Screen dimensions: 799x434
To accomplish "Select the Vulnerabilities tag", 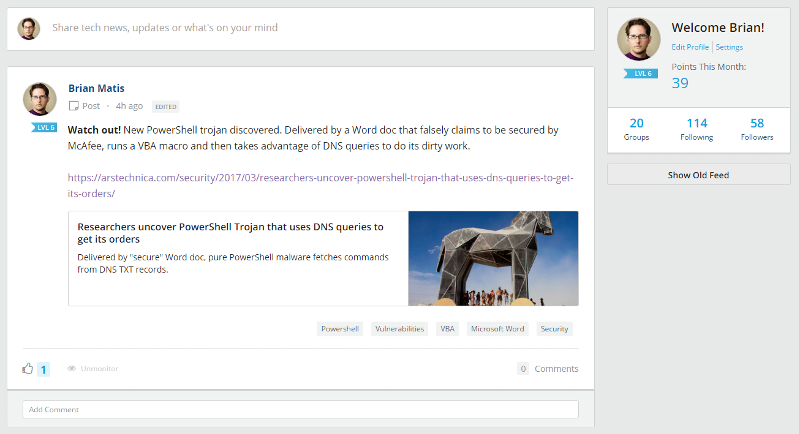I will point(400,329).
